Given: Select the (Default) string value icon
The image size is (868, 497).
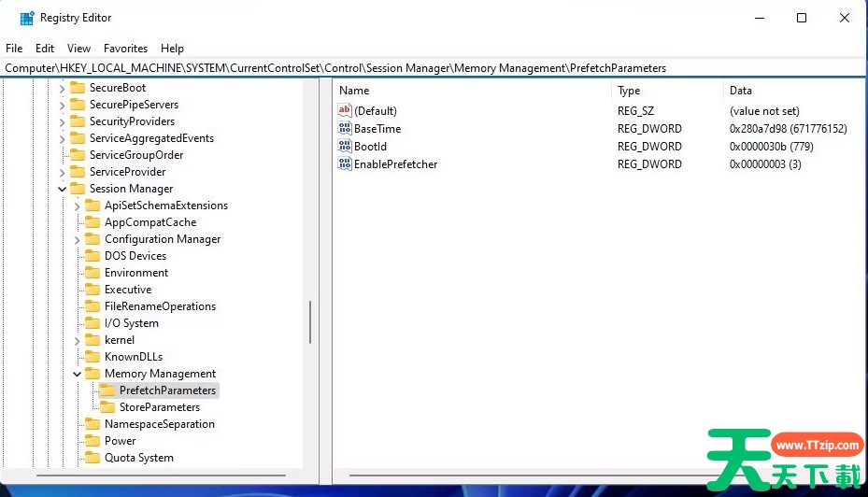Looking at the screenshot, I should pos(345,110).
